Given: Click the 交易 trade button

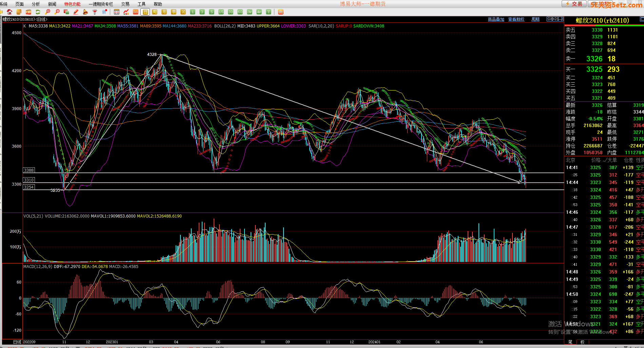Looking at the screenshot, I should pos(574,4).
